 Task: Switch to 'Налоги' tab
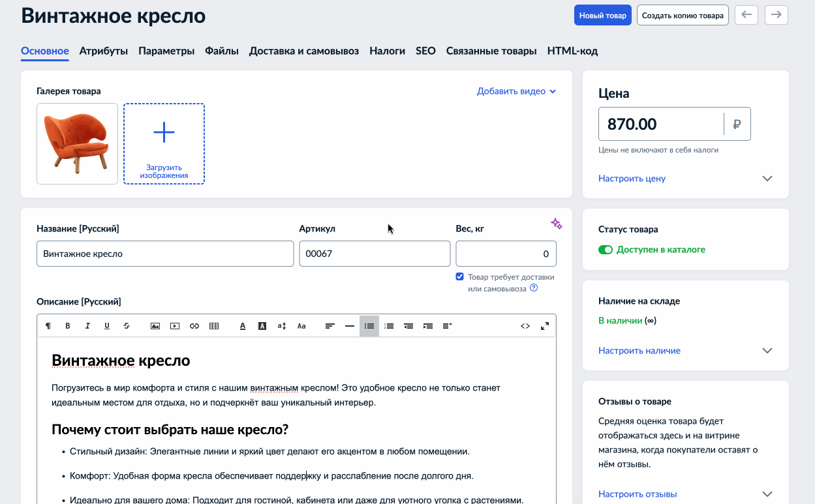tap(388, 51)
